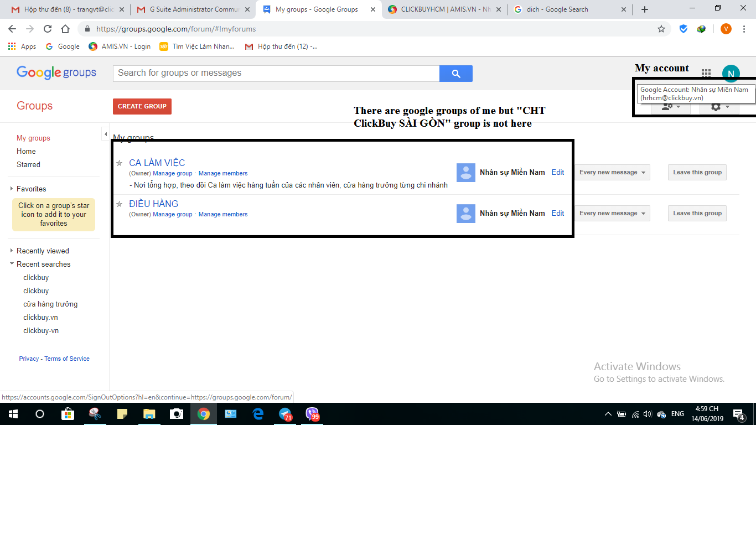Viewport: 756px width, 550px height.
Task: Edit membership for CA LÀM VIỆC
Action: click(558, 173)
